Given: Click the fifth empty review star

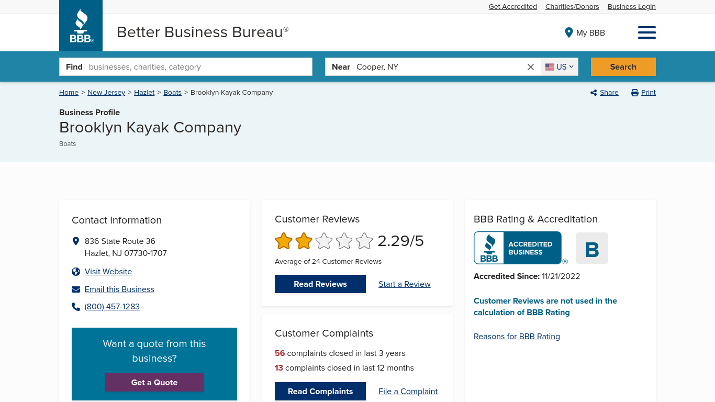Looking at the screenshot, I should [364, 241].
